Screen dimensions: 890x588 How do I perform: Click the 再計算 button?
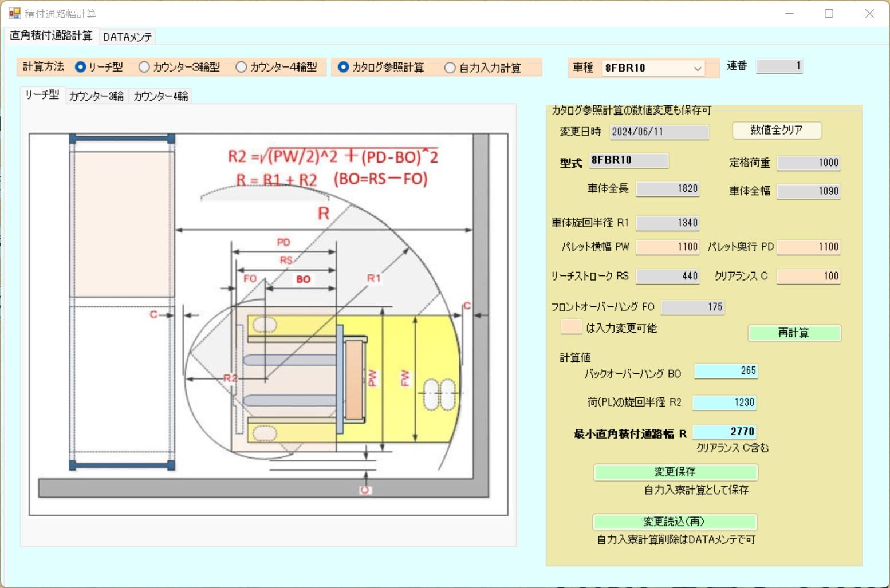794,333
